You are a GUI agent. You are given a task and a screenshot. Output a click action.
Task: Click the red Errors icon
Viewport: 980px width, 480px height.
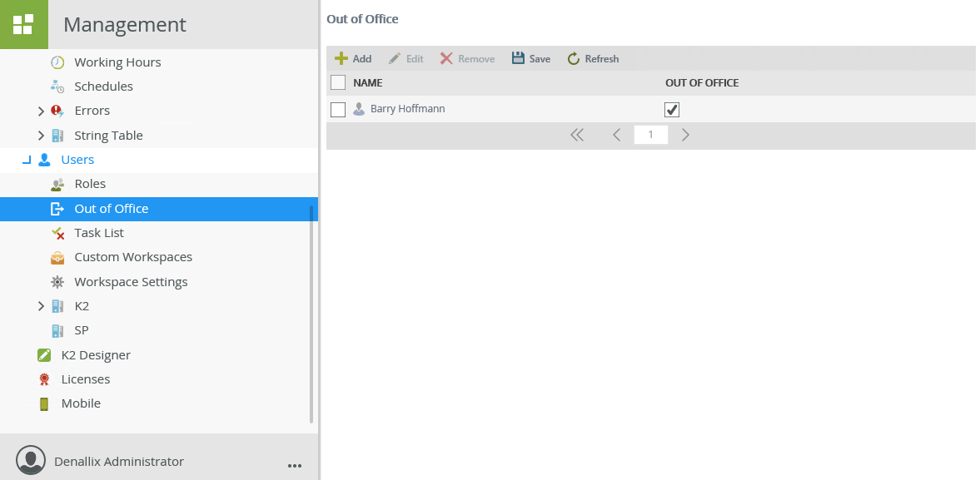[x=57, y=111]
